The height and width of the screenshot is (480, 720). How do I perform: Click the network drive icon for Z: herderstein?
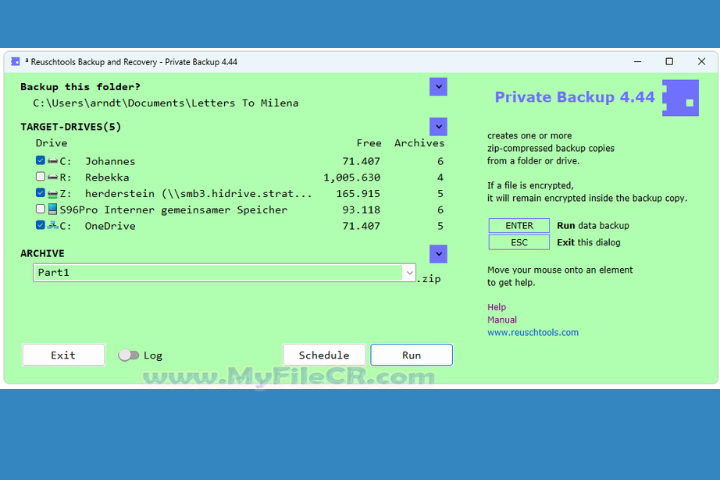53,194
